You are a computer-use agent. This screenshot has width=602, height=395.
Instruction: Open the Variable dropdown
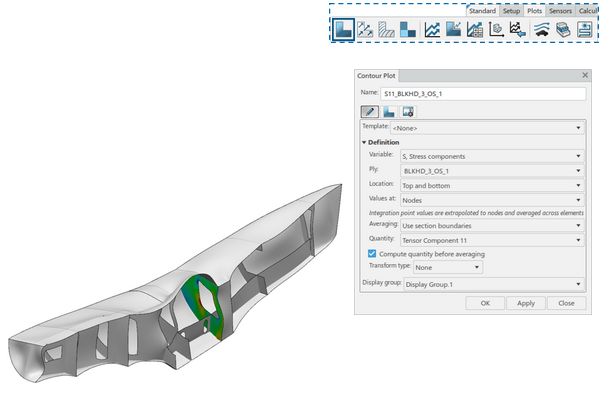(492, 156)
